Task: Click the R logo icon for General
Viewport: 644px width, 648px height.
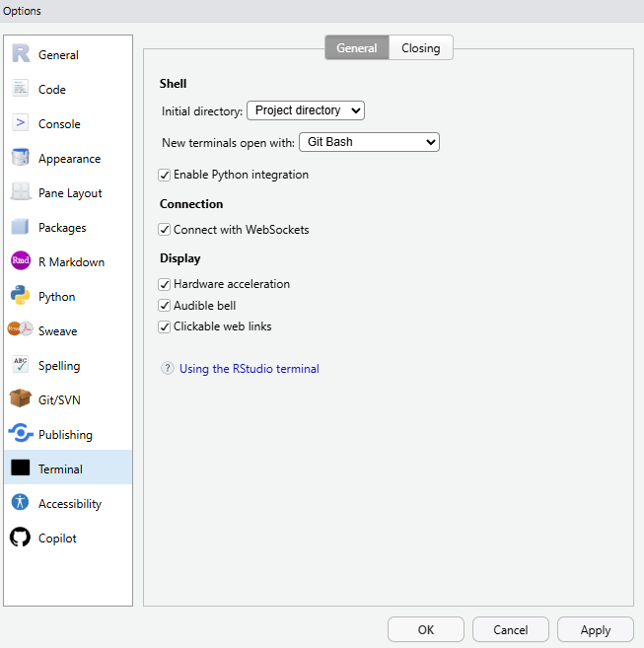Action: click(x=21, y=53)
